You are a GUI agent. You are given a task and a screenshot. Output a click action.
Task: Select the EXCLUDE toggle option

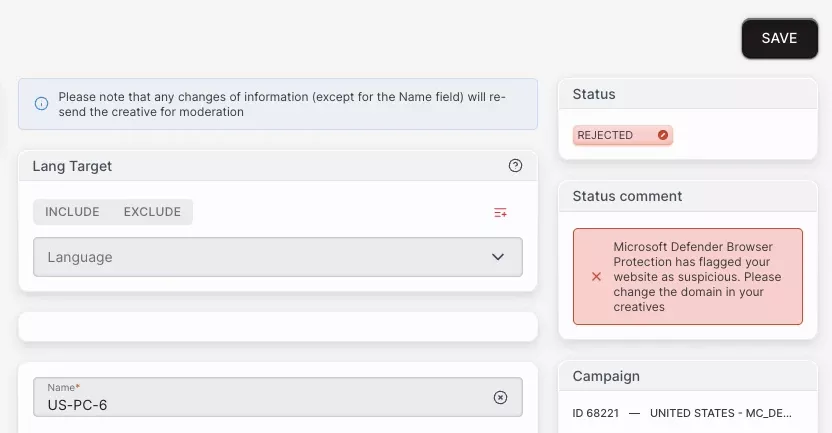(152, 212)
